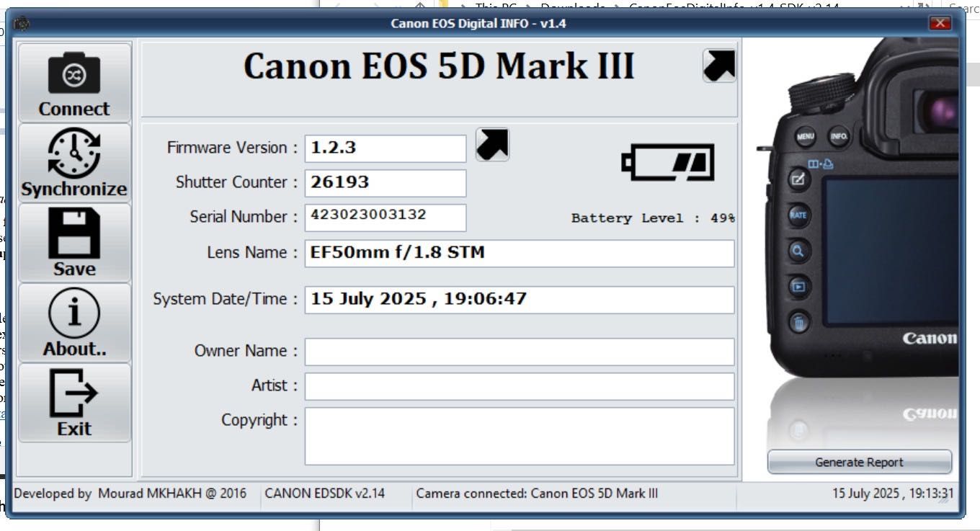Viewport: 980px width, 531px height.
Task: Click the System Date/Time field
Action: [x=520, y=300]
